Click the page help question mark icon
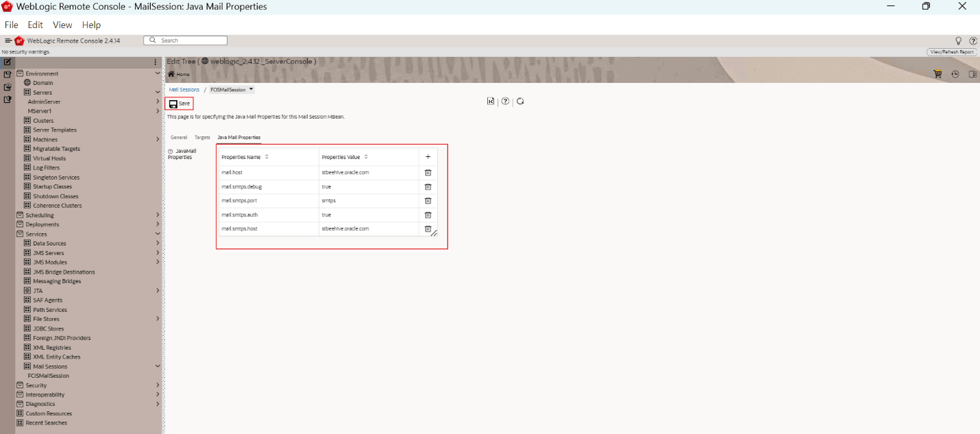The height and width of the screenshot is (434, 980). [505, 101]
